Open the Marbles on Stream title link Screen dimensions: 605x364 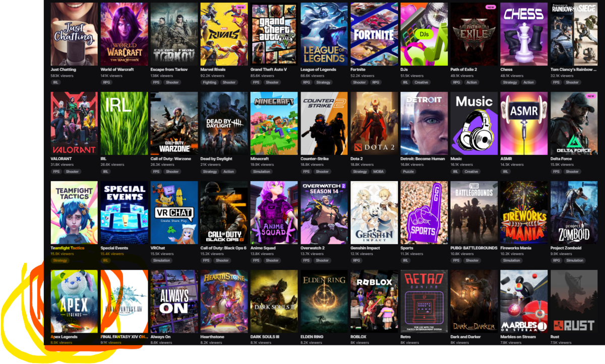(x=518, y=337)
